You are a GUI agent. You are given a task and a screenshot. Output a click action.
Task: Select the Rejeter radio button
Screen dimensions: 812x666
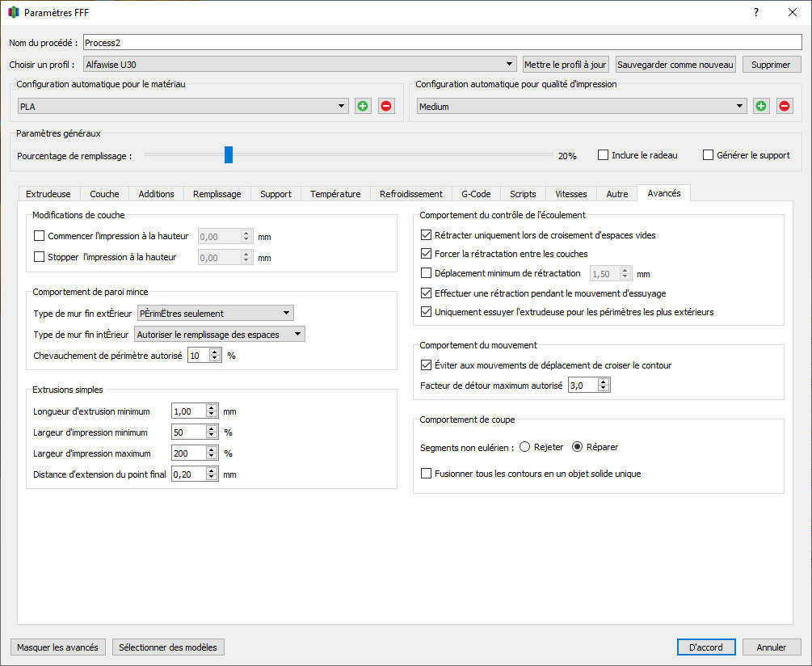click(x=524, y=447)
